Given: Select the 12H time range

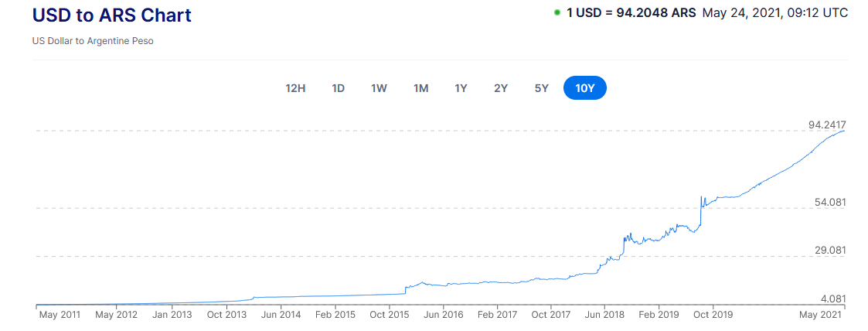Looking at the screenshot, I should coord(295,88).
